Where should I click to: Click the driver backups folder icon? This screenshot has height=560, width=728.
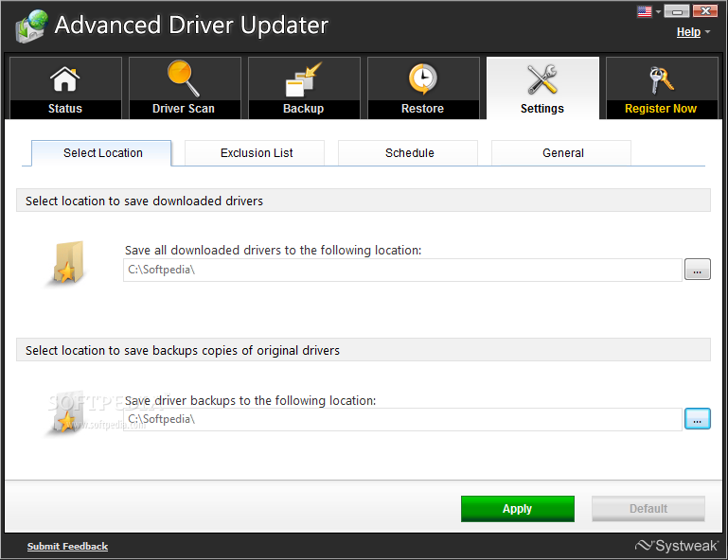tap(65, 413)
